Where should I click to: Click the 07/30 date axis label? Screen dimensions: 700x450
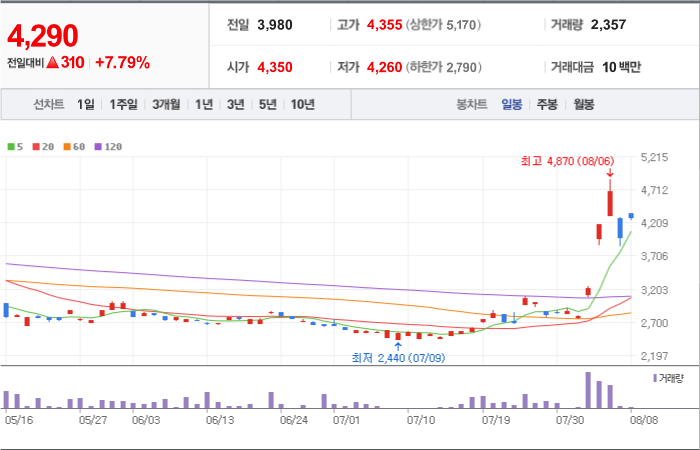pos(570,421)
